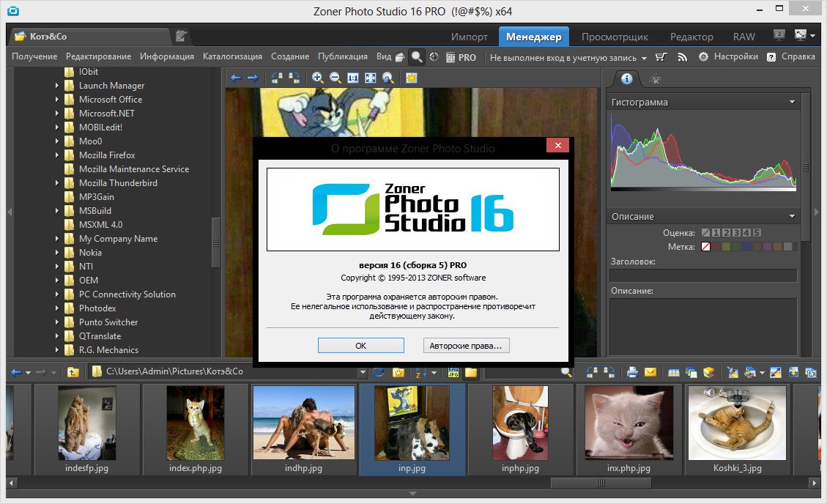Collapse the Описание panel arrow

tap(792, 216)
